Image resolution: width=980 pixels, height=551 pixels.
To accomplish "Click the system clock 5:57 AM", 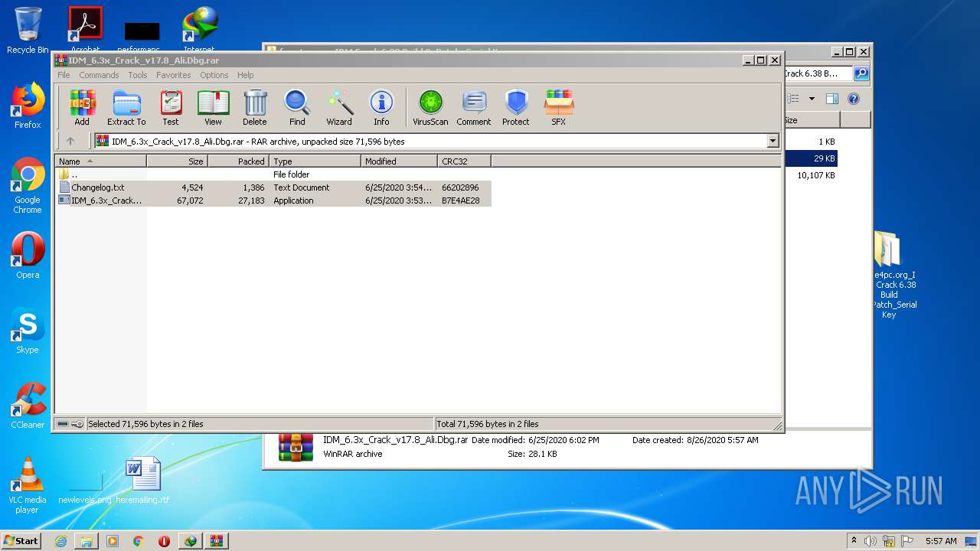I will point(941,541).
